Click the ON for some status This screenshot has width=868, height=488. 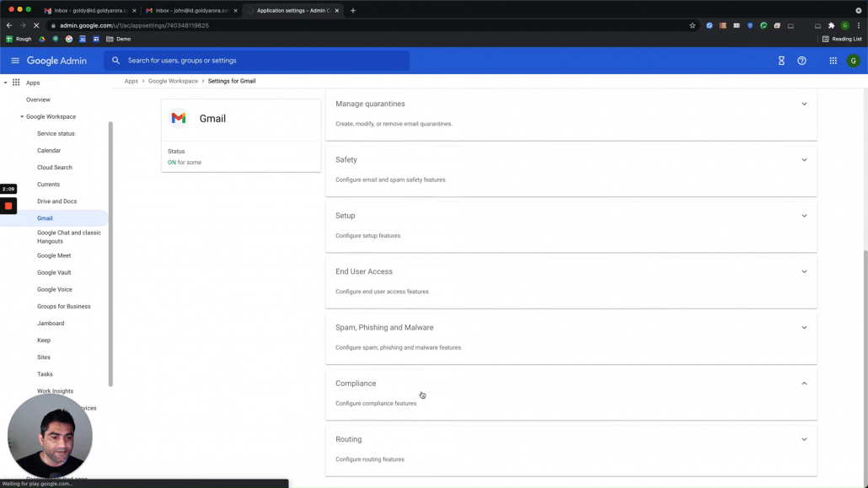tap(185, 163)
